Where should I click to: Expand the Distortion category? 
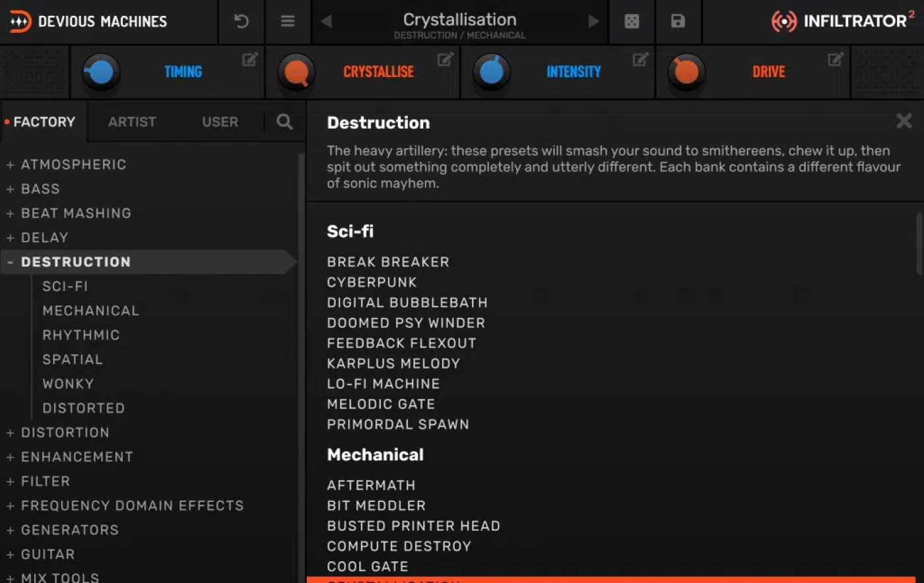coord(11,433)
